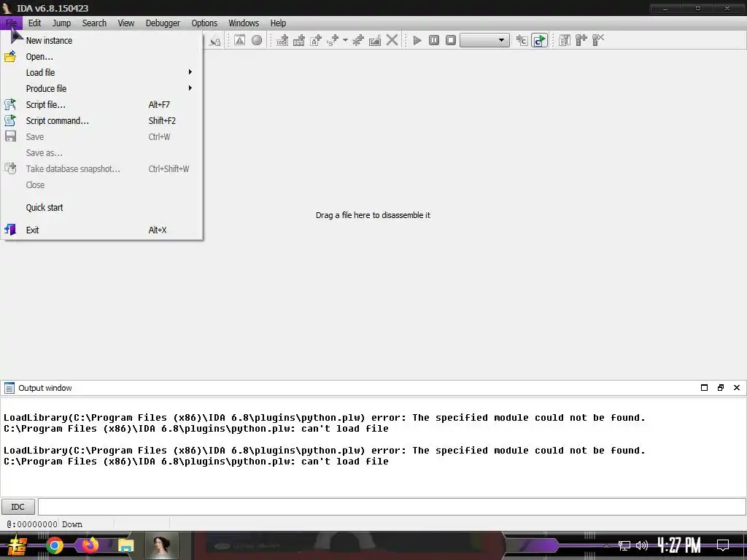Select Script command... menu entry

click(102, 121)
